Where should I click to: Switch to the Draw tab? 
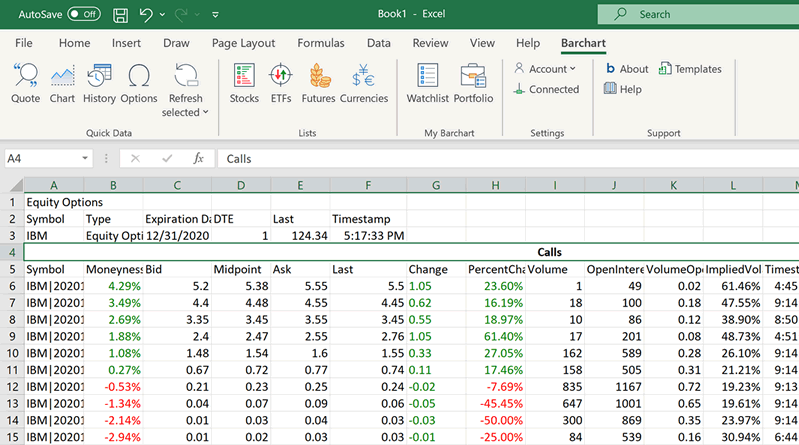[176, 43]
